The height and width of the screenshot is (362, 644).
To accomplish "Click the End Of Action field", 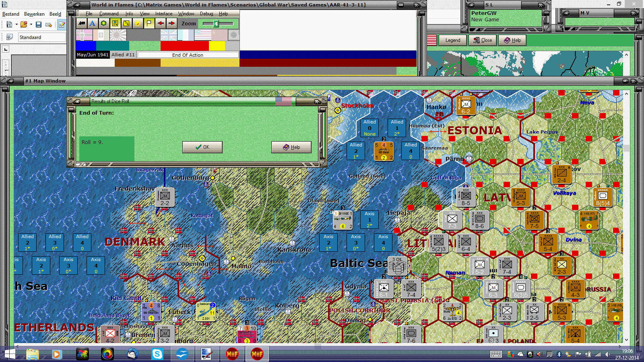I will (188, 55).
